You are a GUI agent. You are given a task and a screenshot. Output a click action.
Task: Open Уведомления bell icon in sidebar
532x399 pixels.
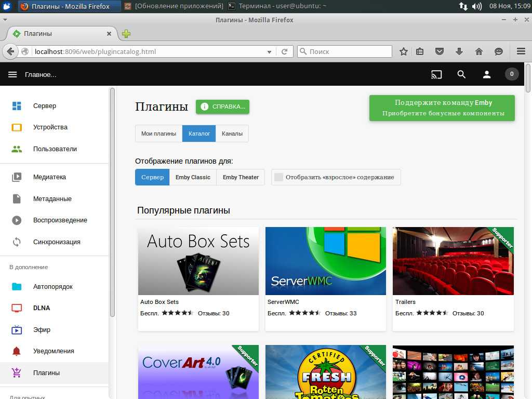point(17,351)
